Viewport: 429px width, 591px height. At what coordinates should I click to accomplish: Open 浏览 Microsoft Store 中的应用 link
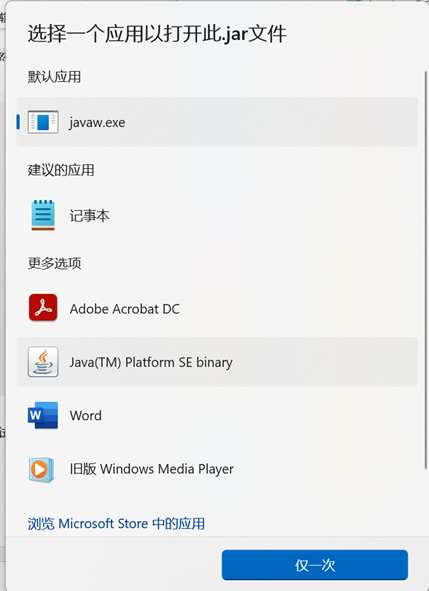(x=116, y=524)
